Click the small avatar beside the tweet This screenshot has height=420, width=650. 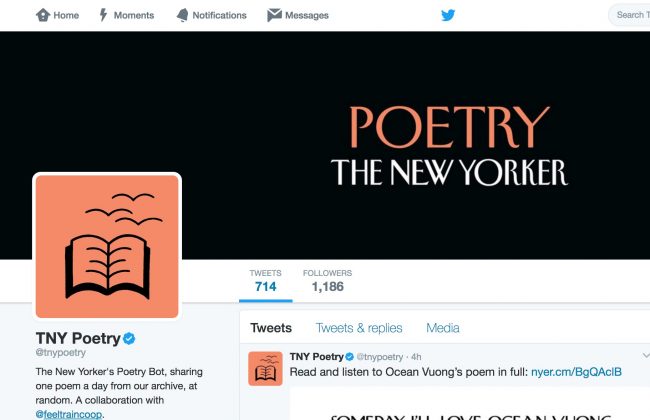(x=265, y=369)
